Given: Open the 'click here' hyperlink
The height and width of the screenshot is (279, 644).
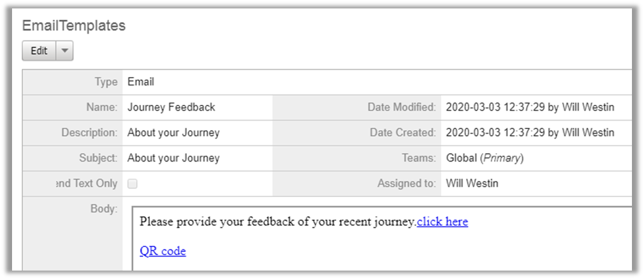Looking at the screenshot, I should pyautogui.click(x=442, y=222).
